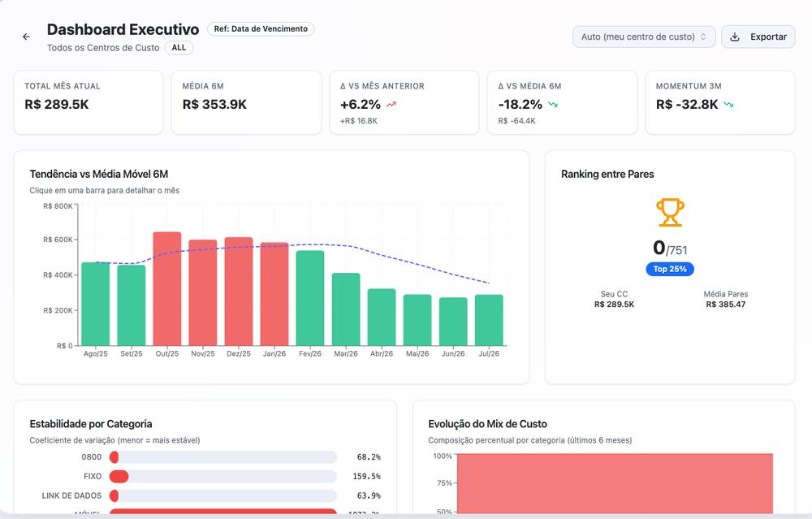
Task: Click the Média Pares R$ 385.47 value
Action: (x=725, y=305)
